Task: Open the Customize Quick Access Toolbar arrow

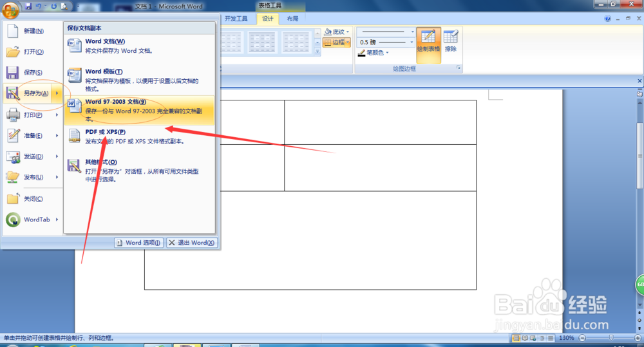Action: [78, 6]
